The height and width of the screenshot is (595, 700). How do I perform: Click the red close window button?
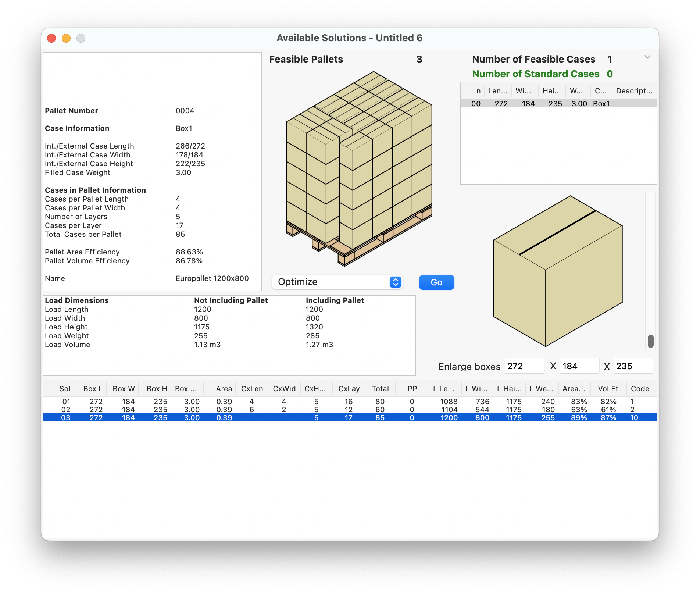(51, 38)
